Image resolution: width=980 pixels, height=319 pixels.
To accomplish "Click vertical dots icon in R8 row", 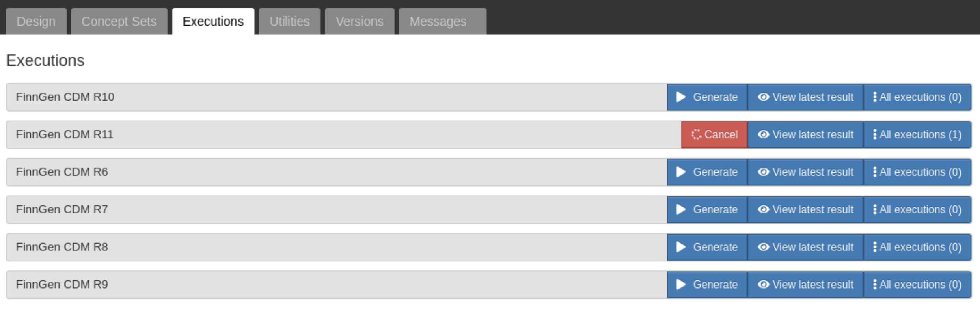I will click(x=875, y=247).
